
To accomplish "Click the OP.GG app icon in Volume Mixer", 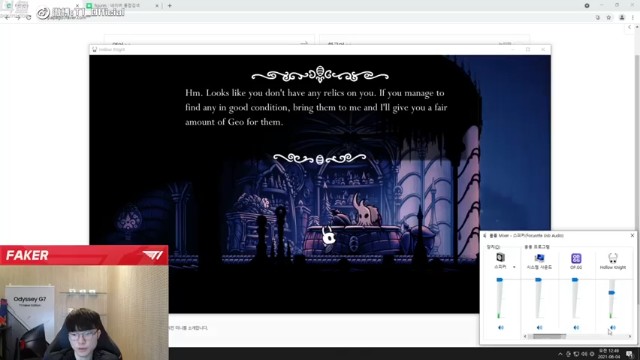I will click(576, 258).
